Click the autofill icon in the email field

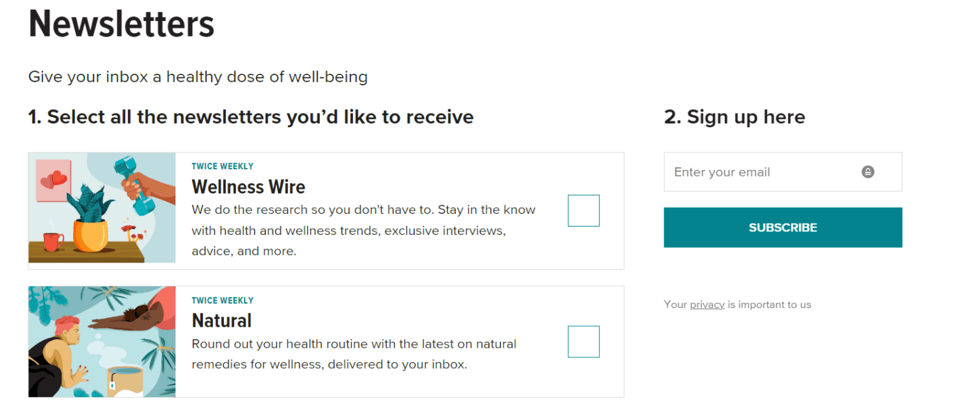868,172
